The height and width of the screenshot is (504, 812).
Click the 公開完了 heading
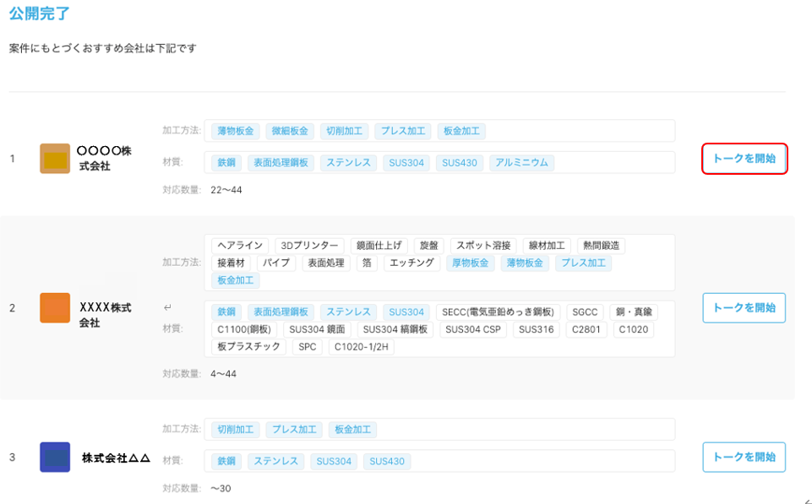(40, 14)
